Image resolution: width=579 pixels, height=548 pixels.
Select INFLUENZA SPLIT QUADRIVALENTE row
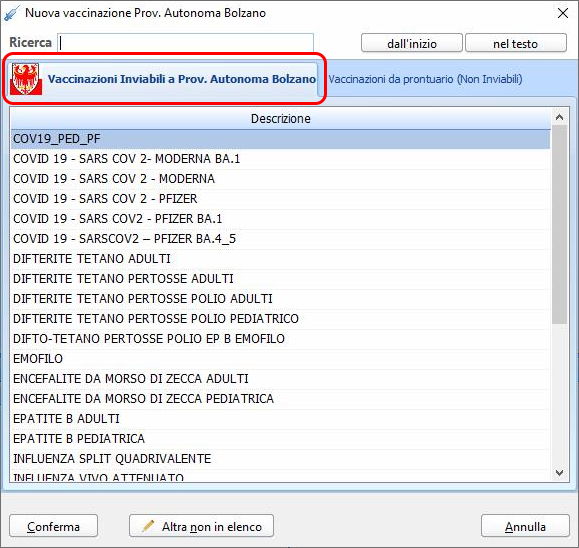[280, 459]
